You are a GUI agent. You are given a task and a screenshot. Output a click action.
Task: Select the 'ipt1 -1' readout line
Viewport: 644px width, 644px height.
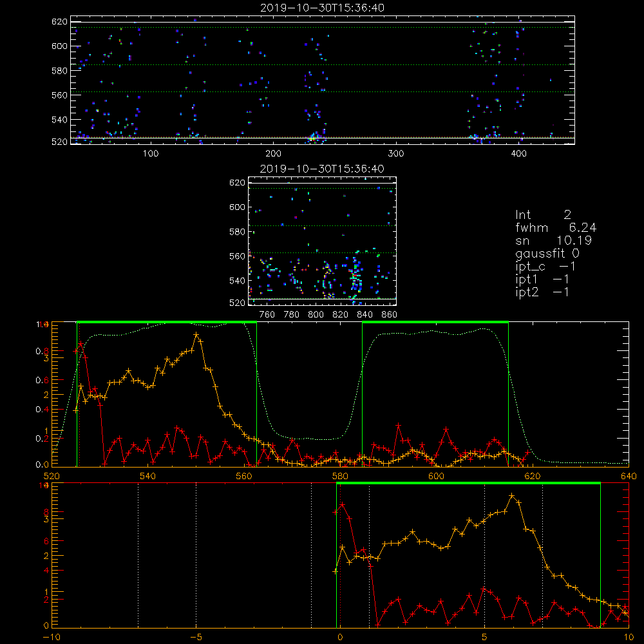click(542, 279)
